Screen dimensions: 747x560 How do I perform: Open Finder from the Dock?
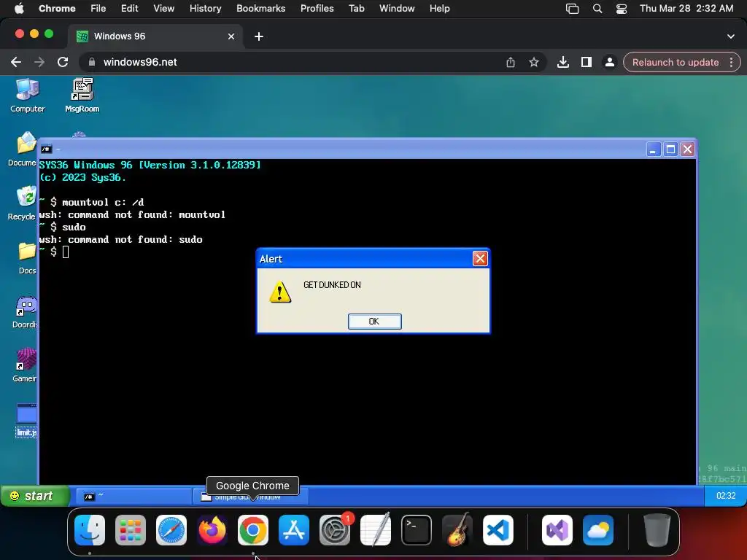90,530
